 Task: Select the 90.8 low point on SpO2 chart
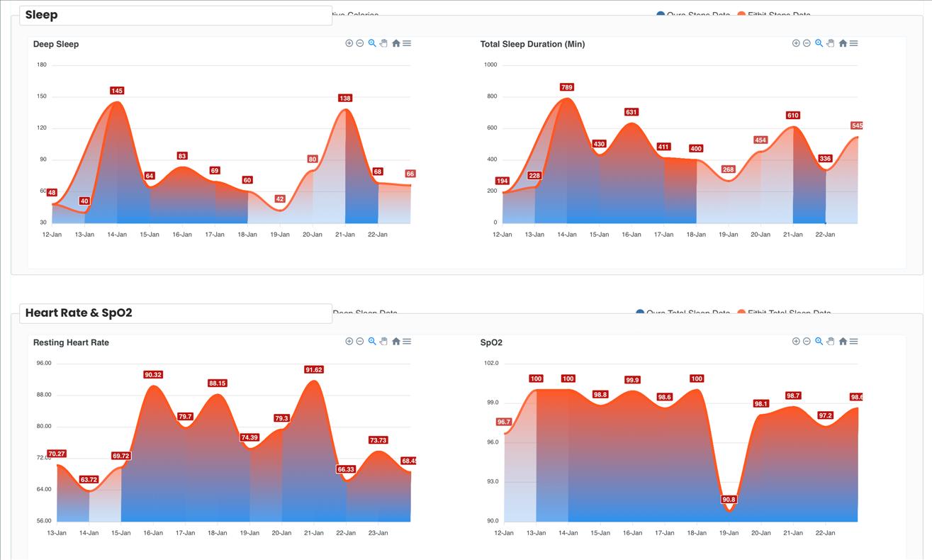pyautogui.click(x=729, y=500)
